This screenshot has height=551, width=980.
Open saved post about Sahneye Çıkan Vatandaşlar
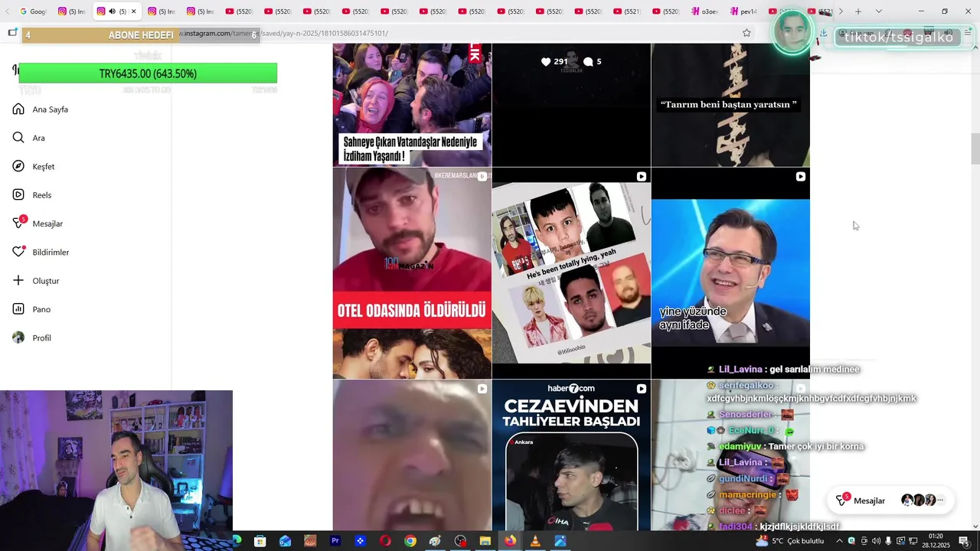click(412, 105)
